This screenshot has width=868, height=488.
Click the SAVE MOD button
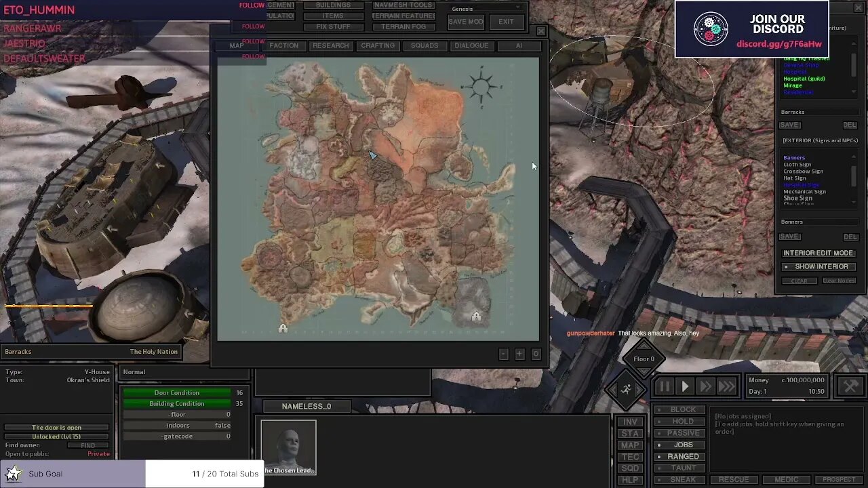(466, 21)
